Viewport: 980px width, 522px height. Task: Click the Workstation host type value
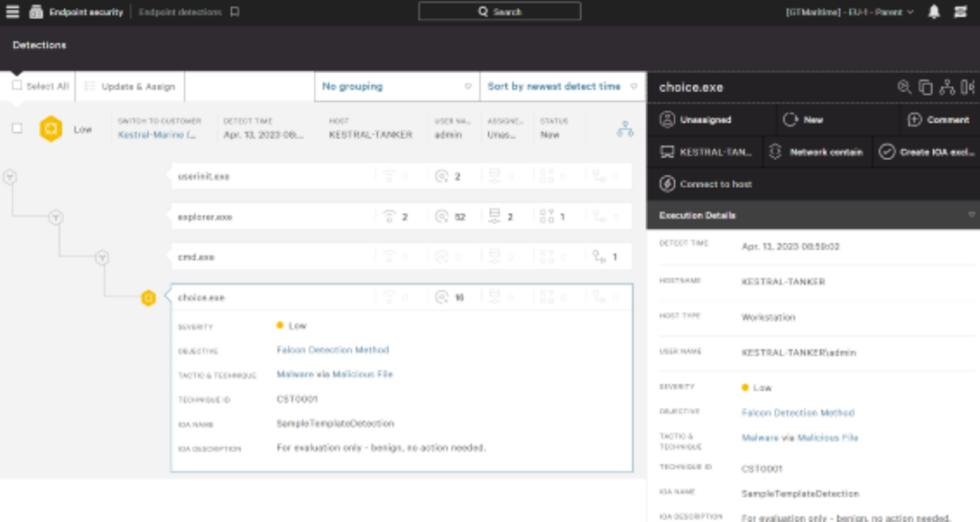[x=768, y=317]
